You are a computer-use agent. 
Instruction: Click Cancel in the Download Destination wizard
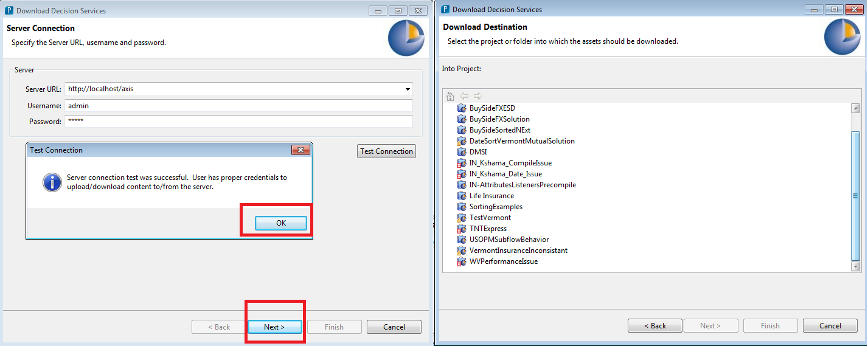click(830, 326)
